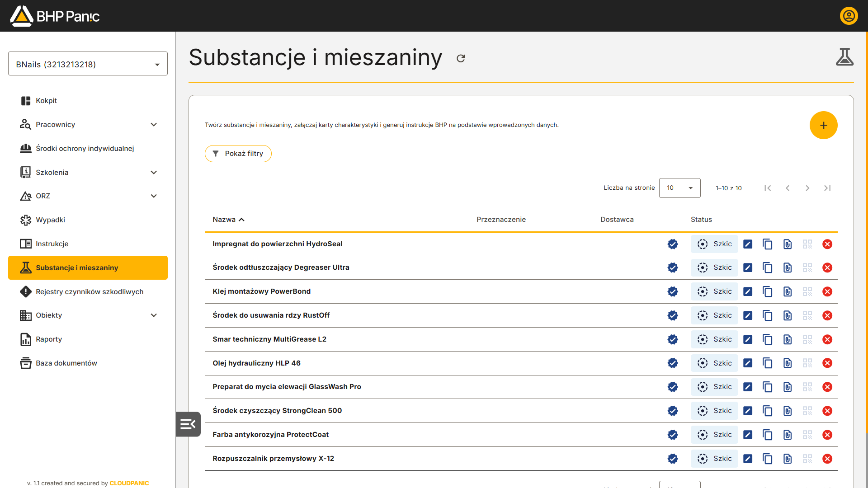Open attachments for Klej montażowy PowerBond
The width and height of the screenshot is (868, 488).
pyautogui.click(x=788, y=291)
